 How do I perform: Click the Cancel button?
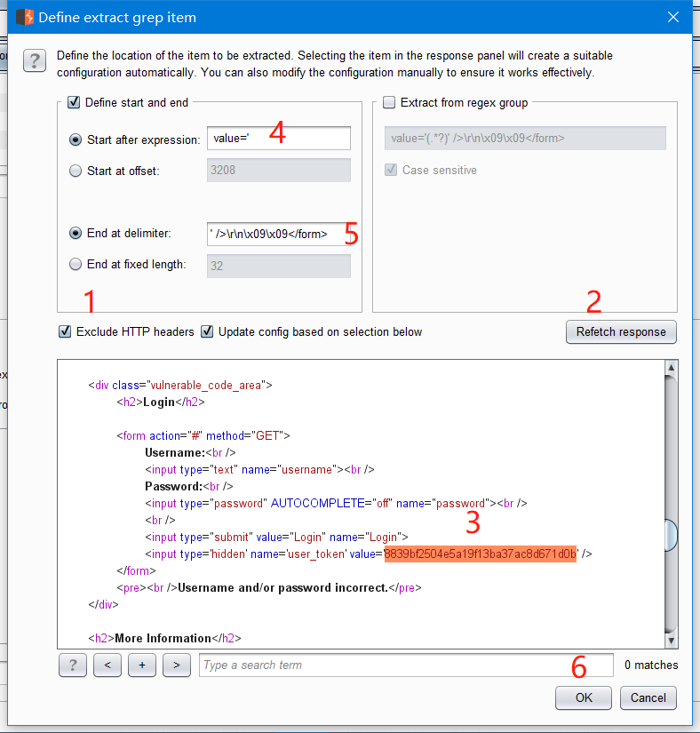pyautogui.click(x=648, y=697)
